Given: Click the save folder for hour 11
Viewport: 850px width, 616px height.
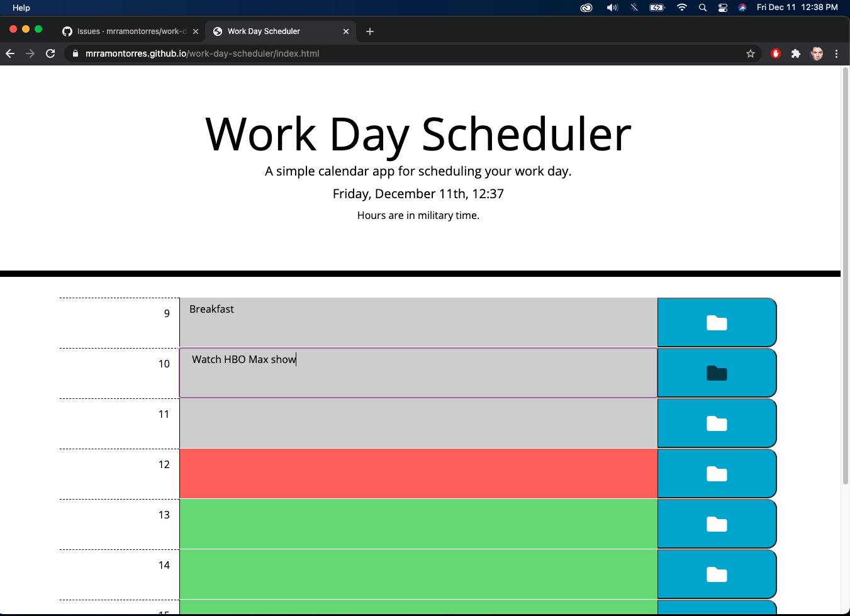Looking at the screenshot, I should point(717,423).
